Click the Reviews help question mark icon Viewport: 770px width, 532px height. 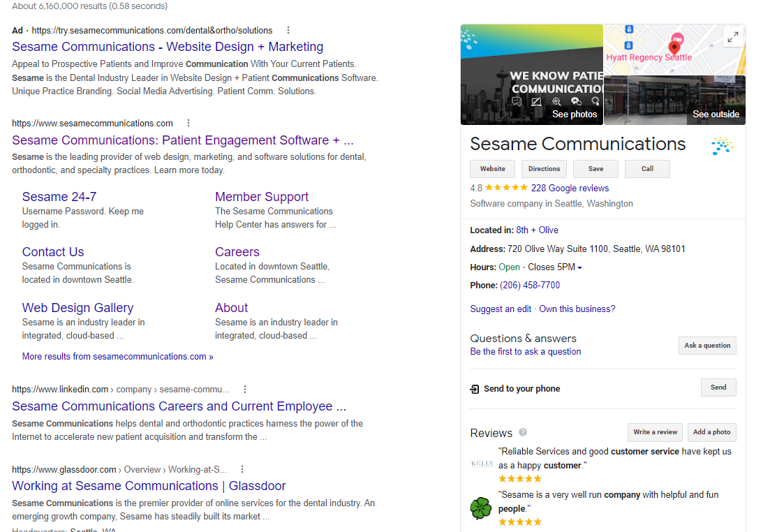click(x=523, y=432)
